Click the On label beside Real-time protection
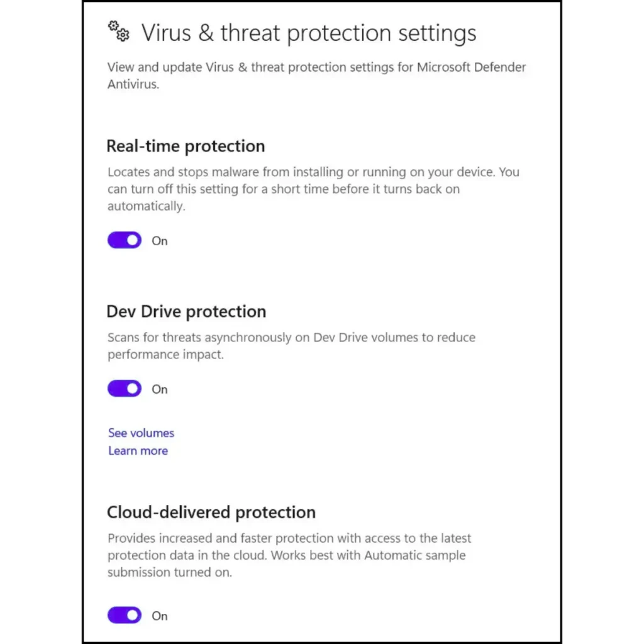Viewport: 644px width, 644px height. [159, 240]
